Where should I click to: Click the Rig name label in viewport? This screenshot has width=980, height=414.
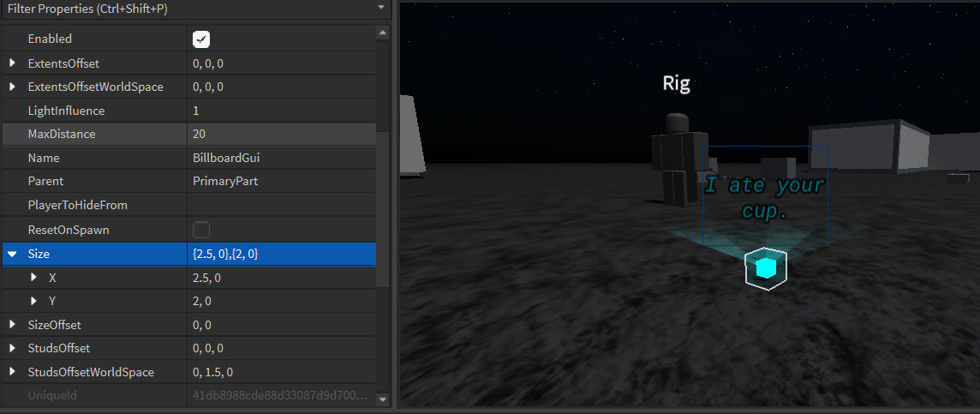pos(676,84)
